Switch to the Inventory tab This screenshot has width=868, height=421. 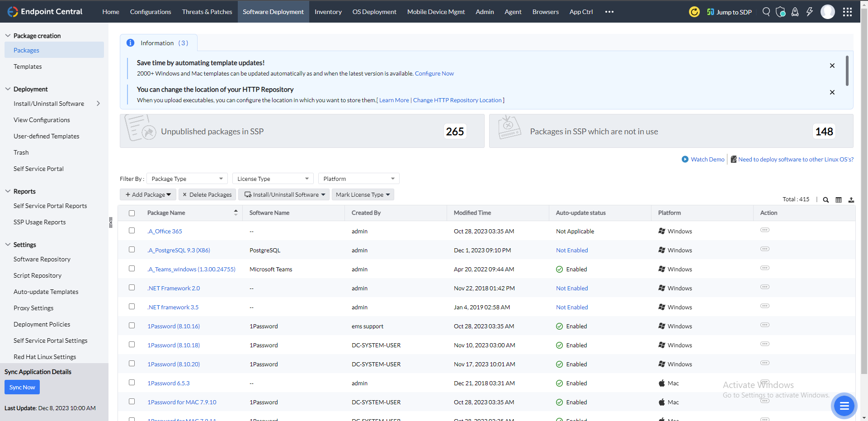coord(328,12)
